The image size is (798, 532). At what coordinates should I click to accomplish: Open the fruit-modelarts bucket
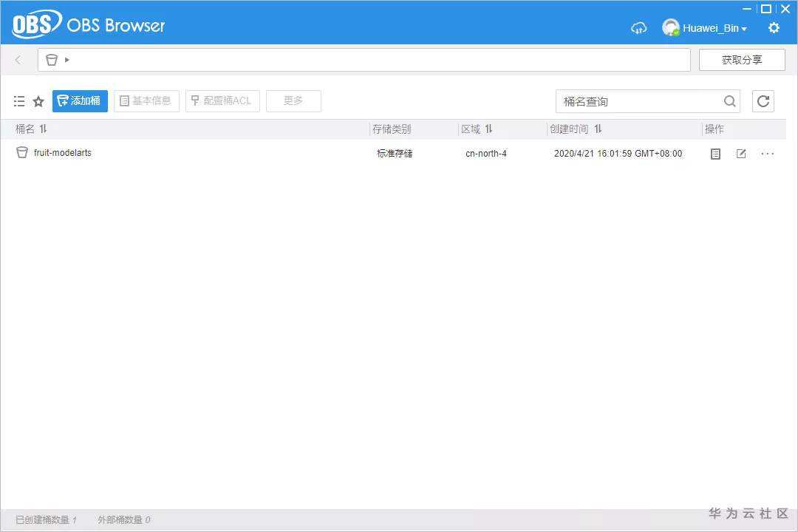63,153
